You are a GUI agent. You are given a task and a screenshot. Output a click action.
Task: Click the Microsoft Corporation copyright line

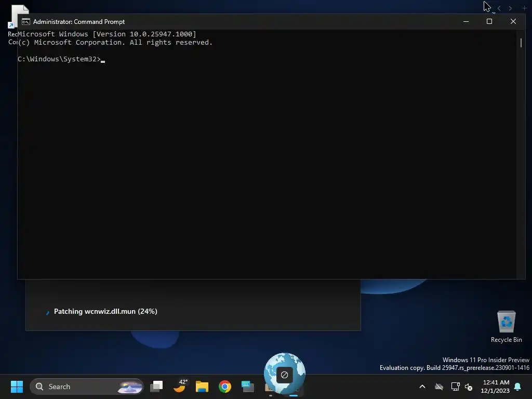(x=115, y=43)
